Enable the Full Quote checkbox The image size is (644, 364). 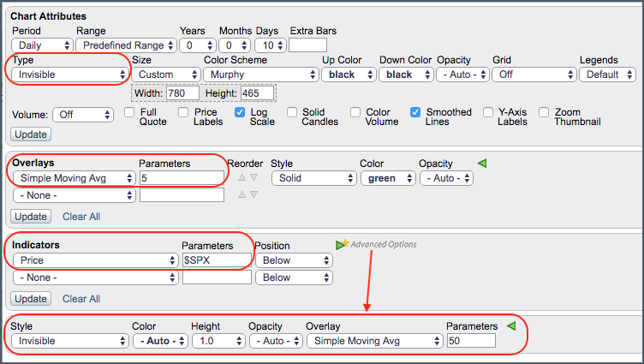click(130, 112)
